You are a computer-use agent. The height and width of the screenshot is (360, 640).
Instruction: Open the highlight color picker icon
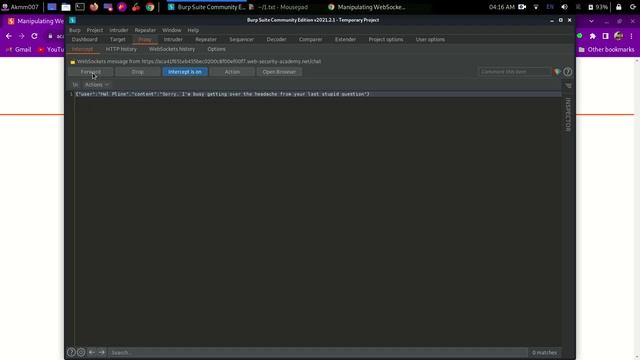557,72
